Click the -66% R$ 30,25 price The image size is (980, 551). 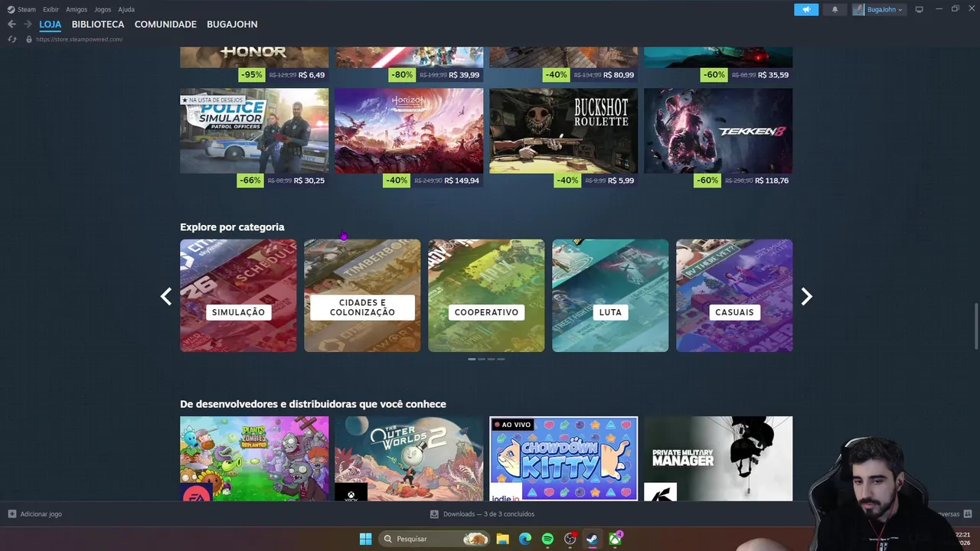click(283, 181)
